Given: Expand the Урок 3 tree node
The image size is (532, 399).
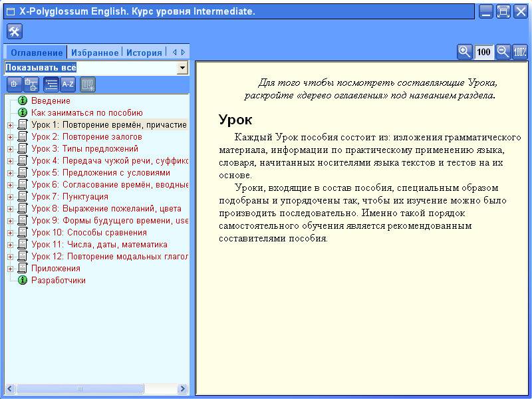Looking at the screenshot, I should pos(10,149).
